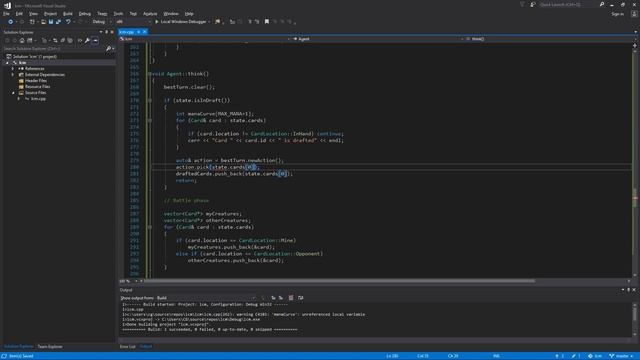640x360 pixels.
Task: Open the Show output from Build dropdown
Action: coord(206,298)
